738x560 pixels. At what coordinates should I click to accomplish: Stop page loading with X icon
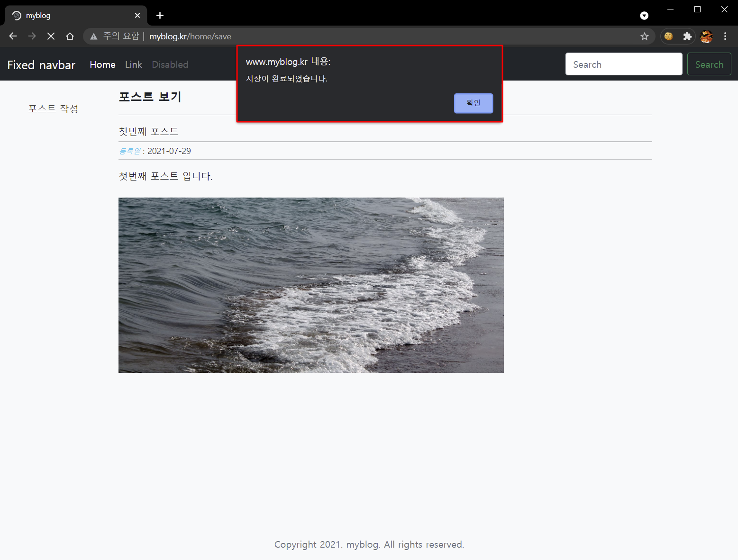point(51,36)
